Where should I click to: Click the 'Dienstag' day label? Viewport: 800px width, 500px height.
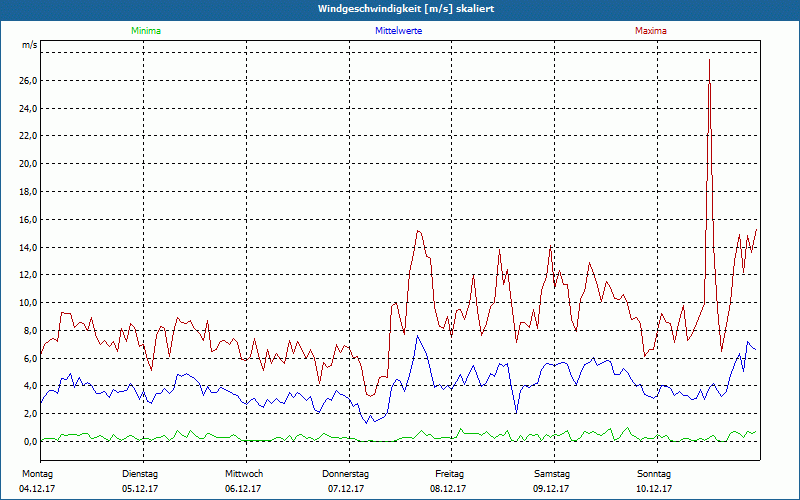pyautogui.click(x=140, y=474)
